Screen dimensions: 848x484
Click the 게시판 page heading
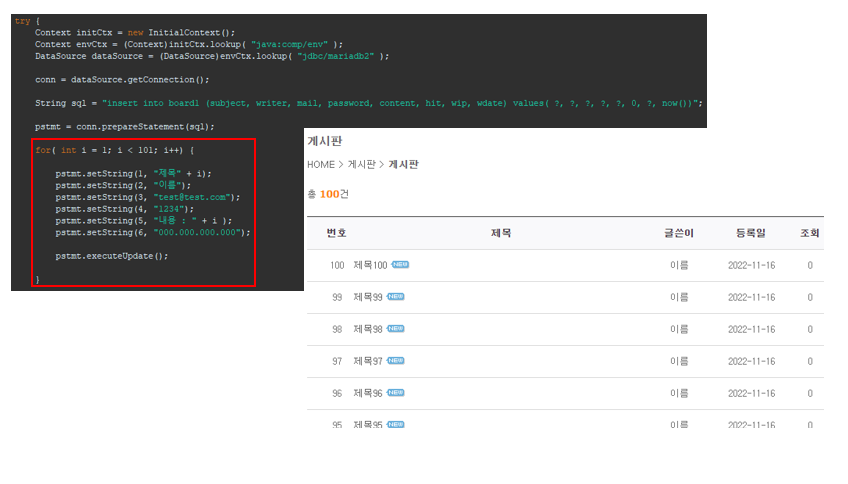tap(324, 141)
